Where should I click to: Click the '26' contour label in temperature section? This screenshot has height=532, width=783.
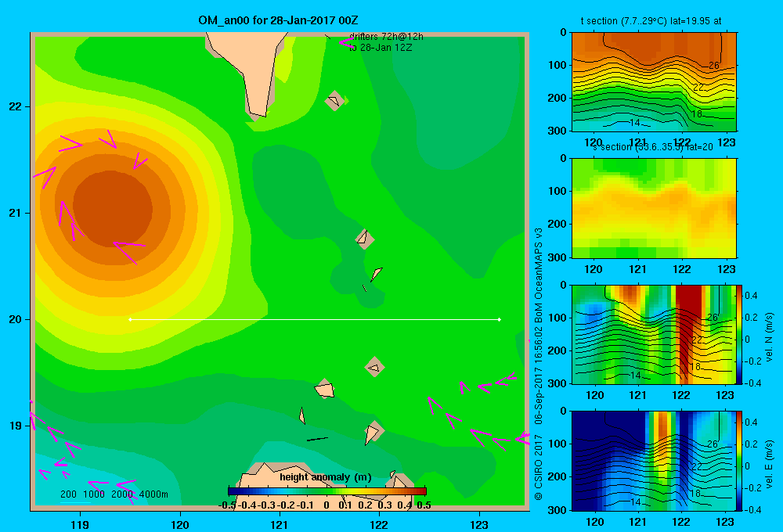713,66
